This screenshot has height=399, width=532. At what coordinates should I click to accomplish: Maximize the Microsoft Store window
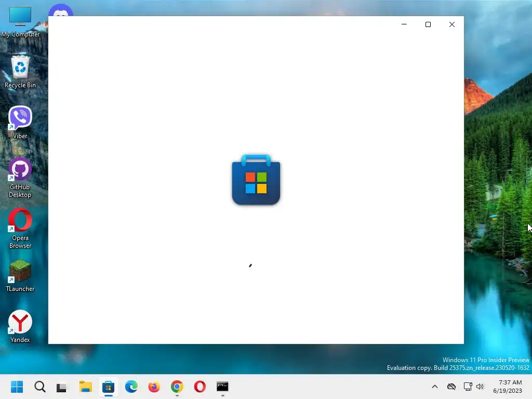(428, 24)
